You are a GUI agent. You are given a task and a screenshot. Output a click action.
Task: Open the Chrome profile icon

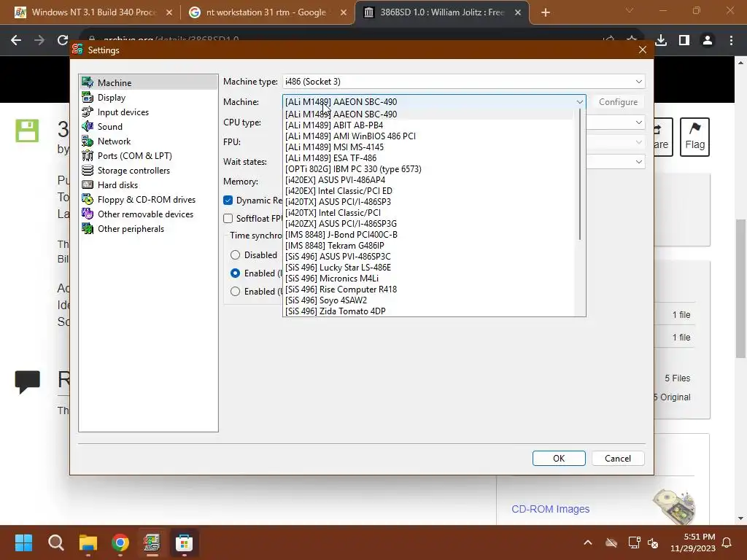[x=708, y=41]
